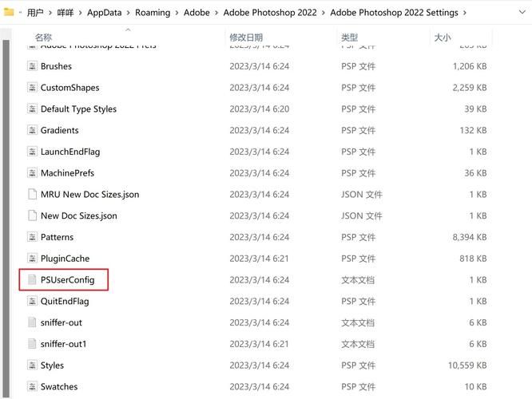This screenshot has width=532, height=399.
Task: Select the LaunchEndFlag file name
Action: (x=70, y=152)
